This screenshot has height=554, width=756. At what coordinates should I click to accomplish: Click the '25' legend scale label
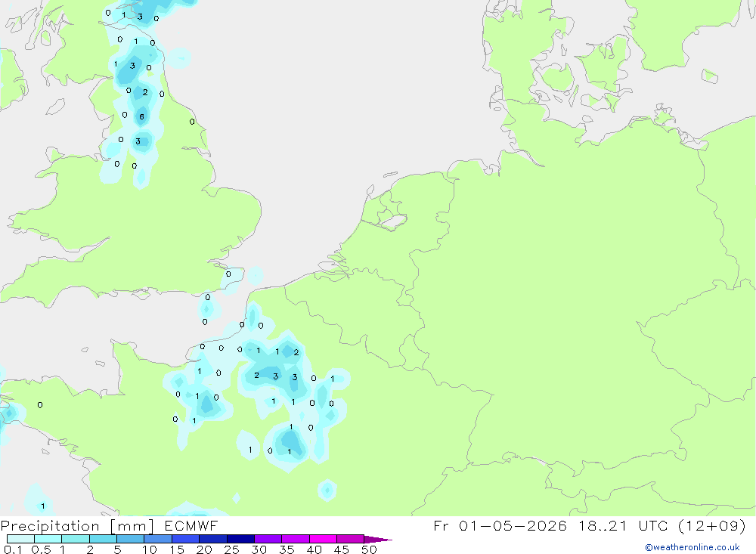point(232,549)
